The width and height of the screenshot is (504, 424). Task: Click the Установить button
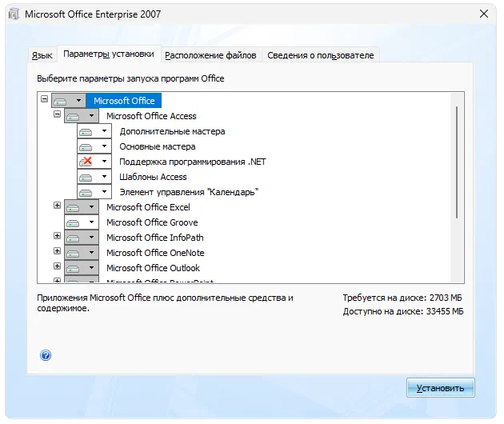coord(440,388)
